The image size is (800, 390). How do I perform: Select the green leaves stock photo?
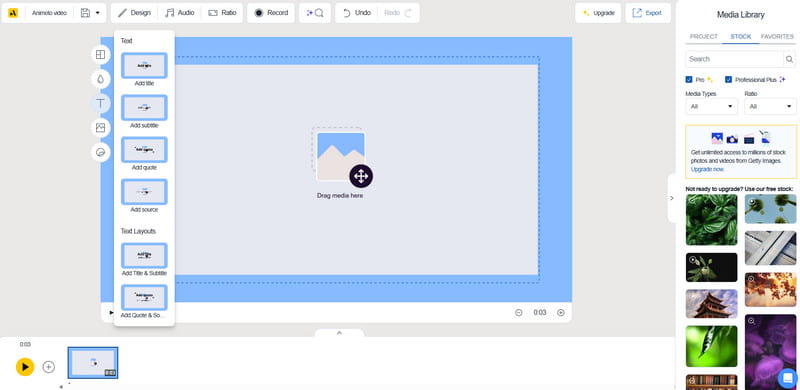point(711,220)
